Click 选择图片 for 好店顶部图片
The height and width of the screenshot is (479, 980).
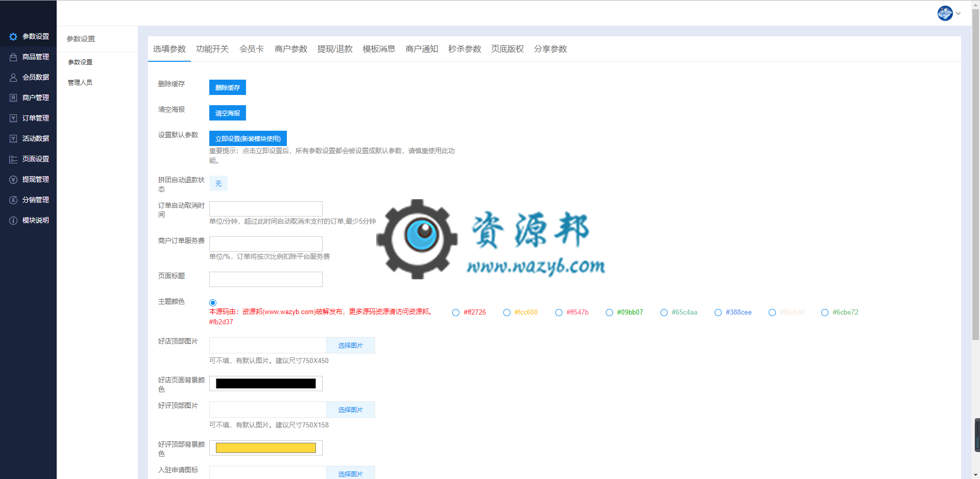[x=351, y=345]
